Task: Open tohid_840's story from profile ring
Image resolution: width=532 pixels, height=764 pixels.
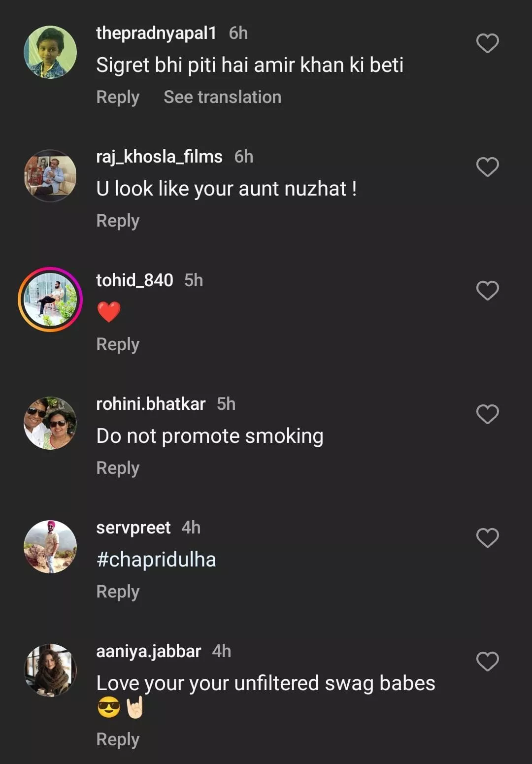Action: (x=50, y=299)
